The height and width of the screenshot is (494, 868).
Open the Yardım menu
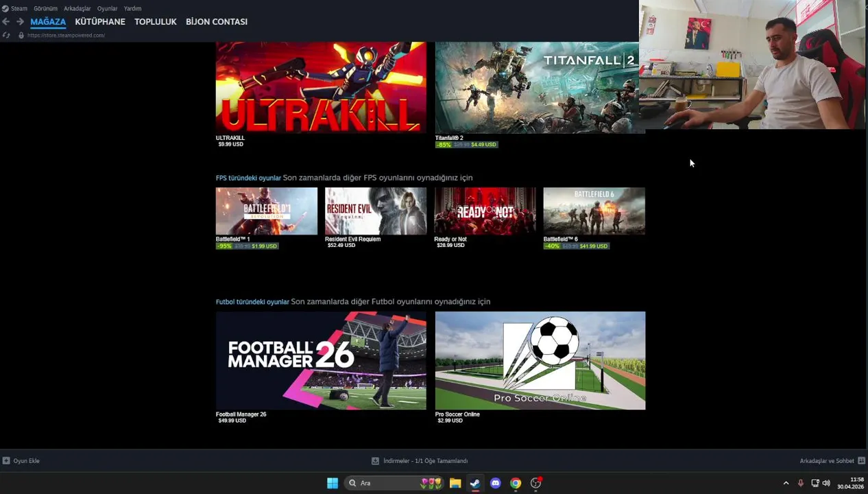coord(132,8)
